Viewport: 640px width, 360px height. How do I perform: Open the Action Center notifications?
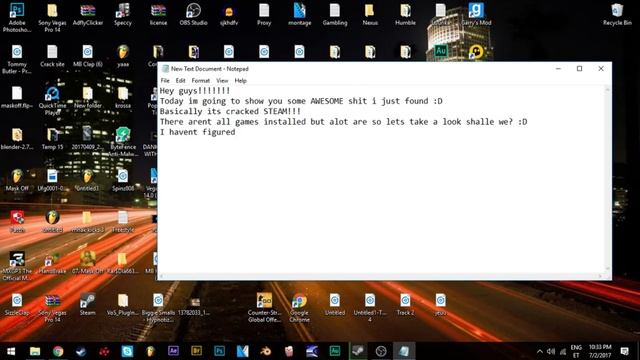624,351
